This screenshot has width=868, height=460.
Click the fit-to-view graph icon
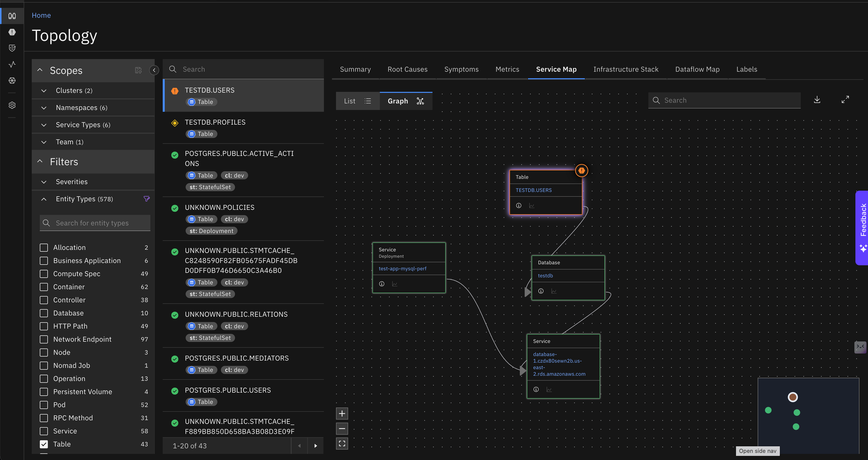[x=342, y=443]
